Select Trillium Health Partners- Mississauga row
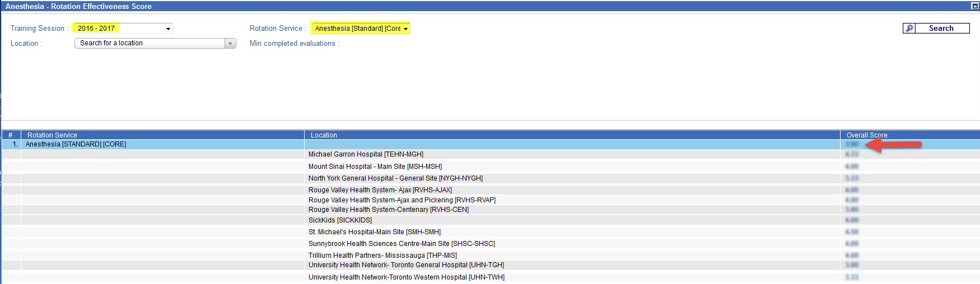Image resolution: width=980 pixels, height=284 pixels. pos(382,255)
